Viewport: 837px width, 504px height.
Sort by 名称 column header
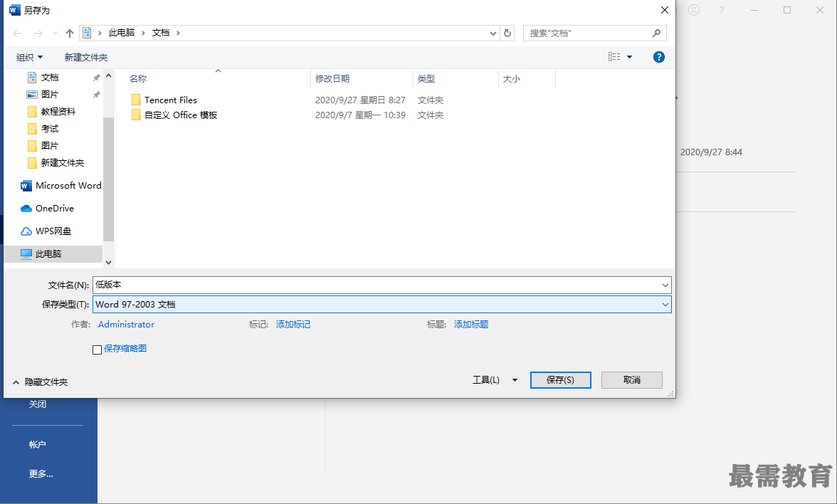point(138,79)
